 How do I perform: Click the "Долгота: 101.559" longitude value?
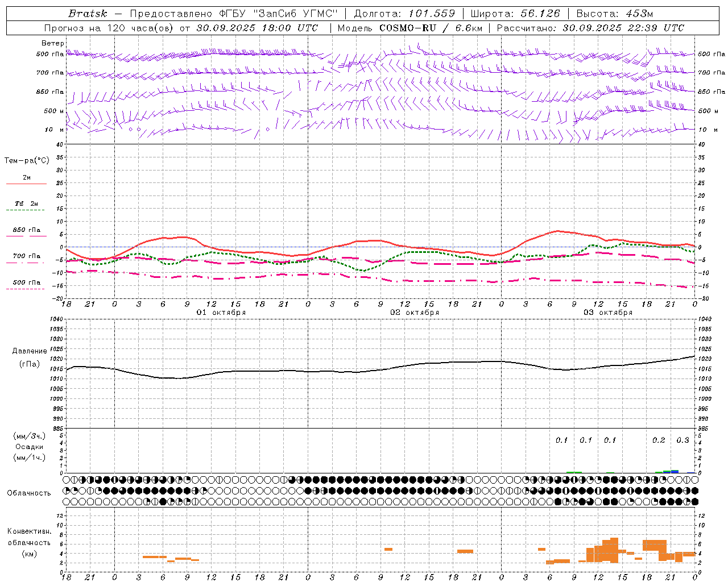[x=405, y=14]
